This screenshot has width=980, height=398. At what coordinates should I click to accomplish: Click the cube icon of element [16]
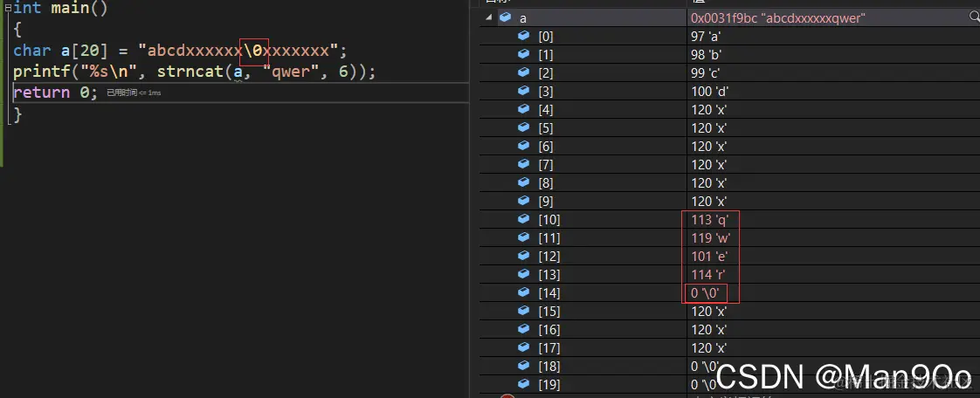click(524, 329)
